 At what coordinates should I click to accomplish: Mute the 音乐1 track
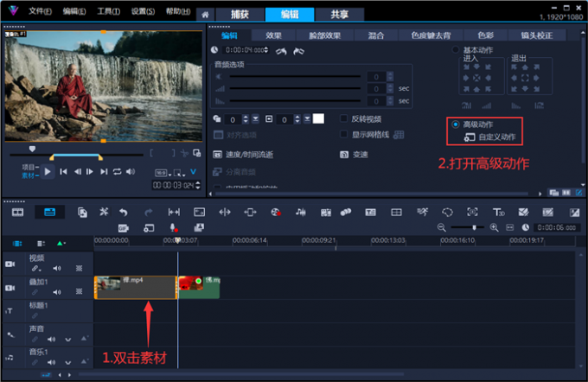click(51, 362)
